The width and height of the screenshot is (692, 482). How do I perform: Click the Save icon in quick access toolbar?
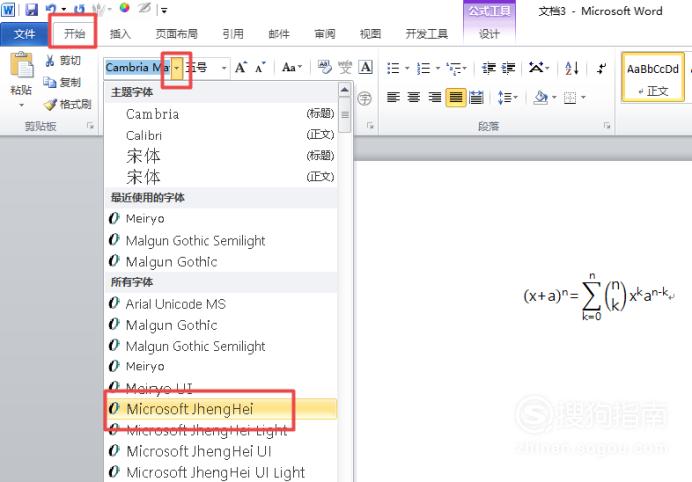(x=31, y=9)
